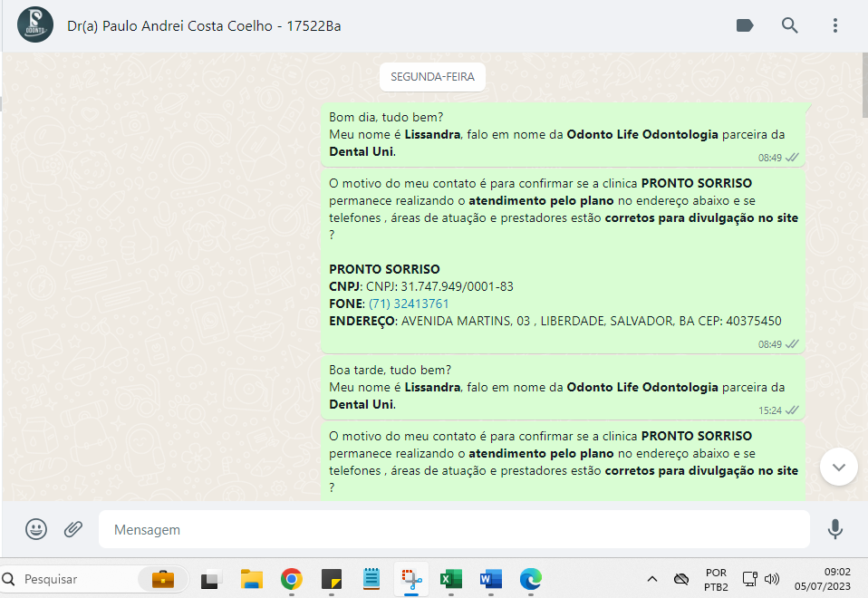Open File Explorer from the taskbar
868x598 pixels.
pyautogui.click(x=251, y=579)
